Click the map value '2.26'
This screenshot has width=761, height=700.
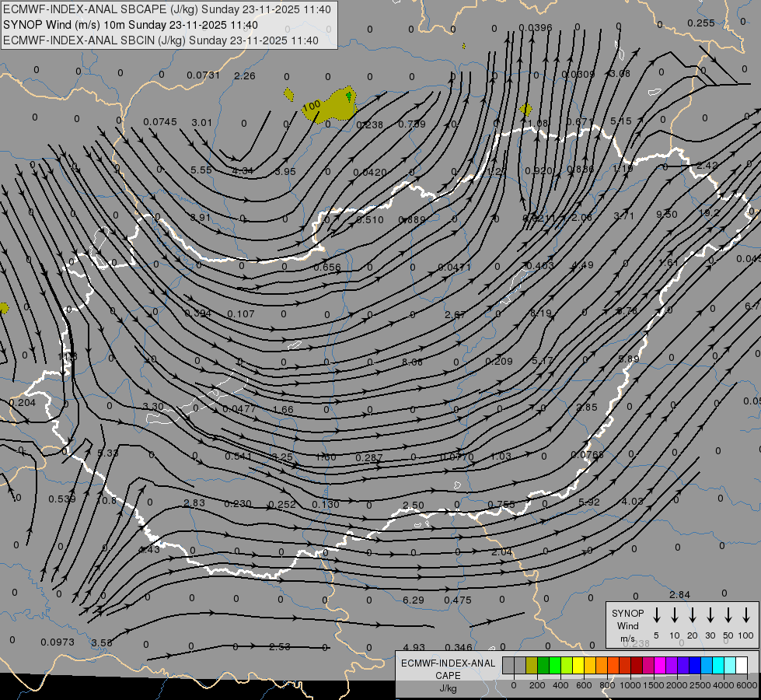tap(245, 75)
